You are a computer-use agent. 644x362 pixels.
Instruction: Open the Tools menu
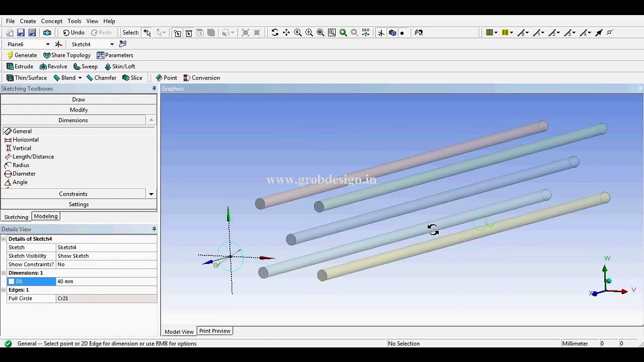point(74,21)
